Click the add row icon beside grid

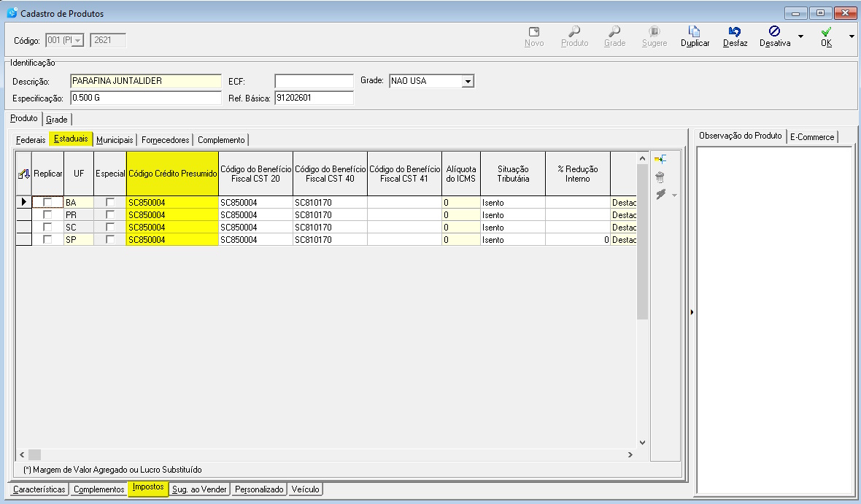click(x=660, y=159)
